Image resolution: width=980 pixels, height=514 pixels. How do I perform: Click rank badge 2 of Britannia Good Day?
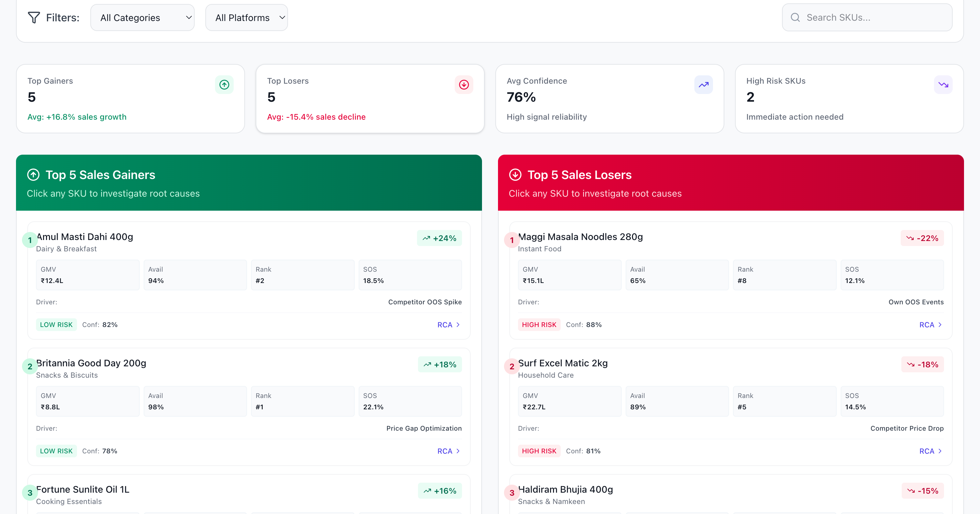tap(30, 366)
